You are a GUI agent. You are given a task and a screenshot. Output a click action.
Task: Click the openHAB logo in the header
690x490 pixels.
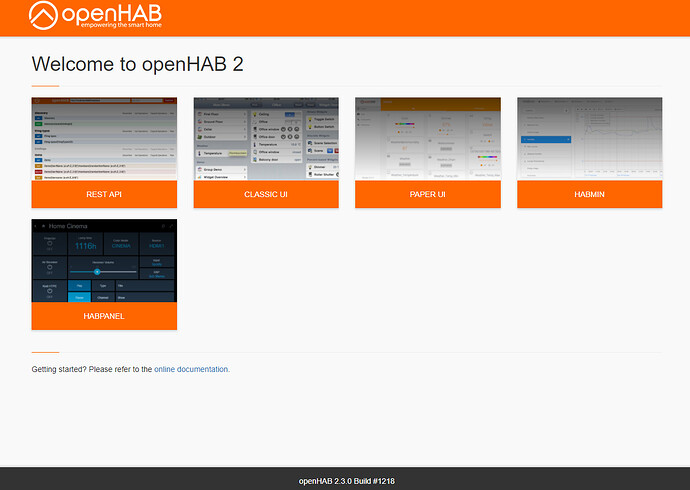tap(95, 16)
